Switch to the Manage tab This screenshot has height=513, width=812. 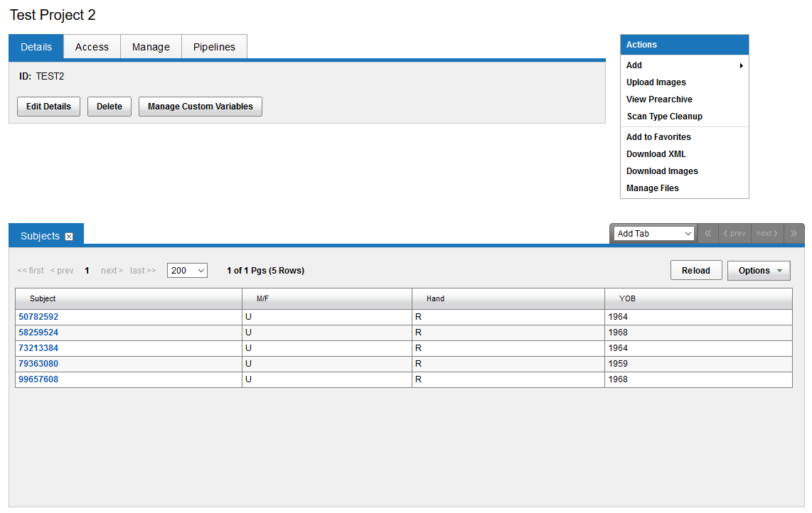(151, 47)
